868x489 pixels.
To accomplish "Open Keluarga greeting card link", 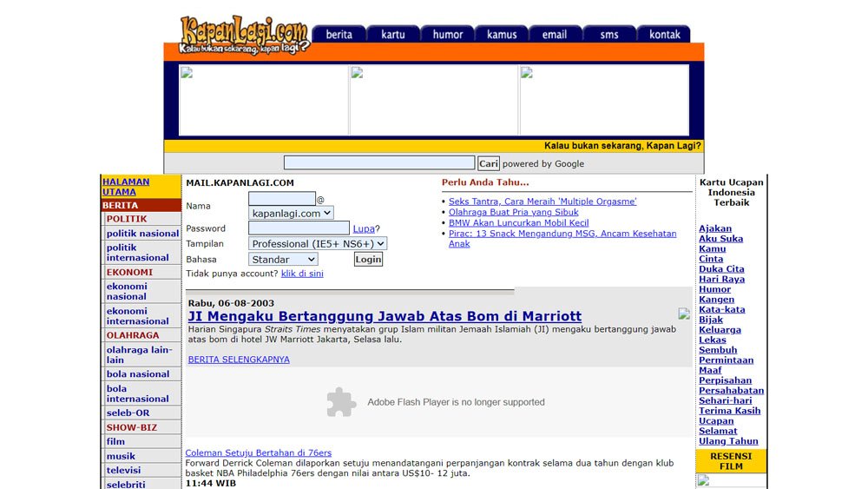I will [x=720, y=330].
